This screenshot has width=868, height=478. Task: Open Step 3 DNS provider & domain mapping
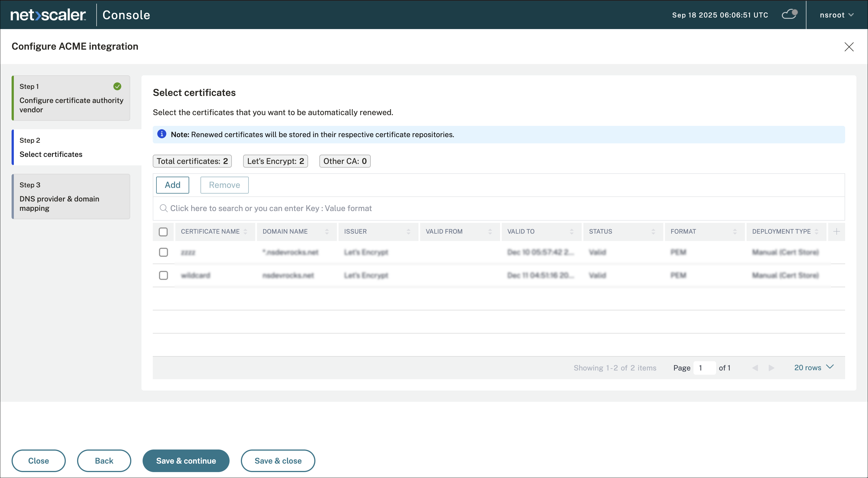tap(71, 197)
